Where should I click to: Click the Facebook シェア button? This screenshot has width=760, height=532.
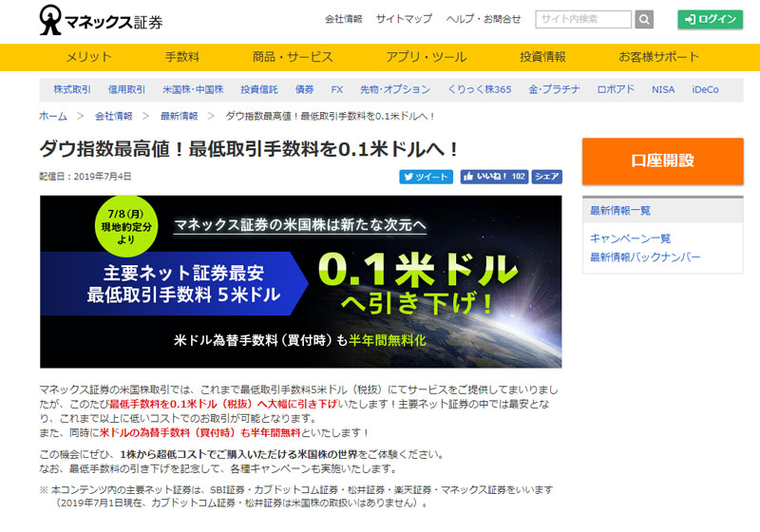(x=547, y=177)
